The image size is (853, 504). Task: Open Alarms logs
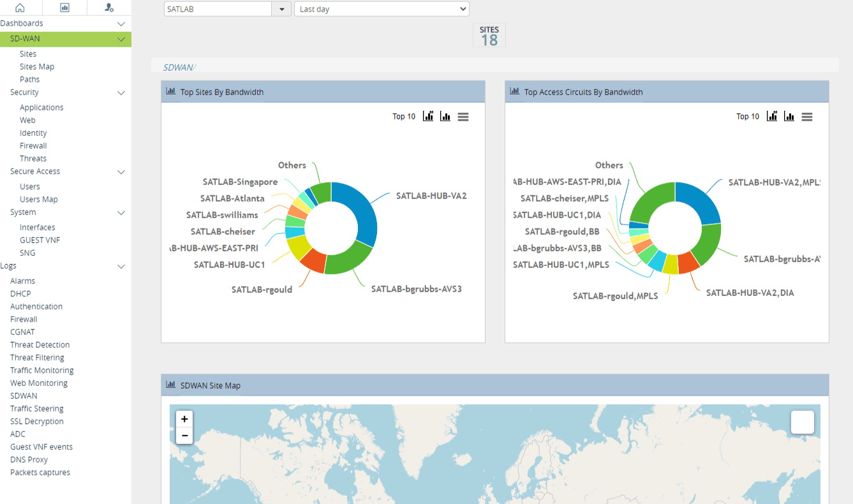tap(23, 281)
